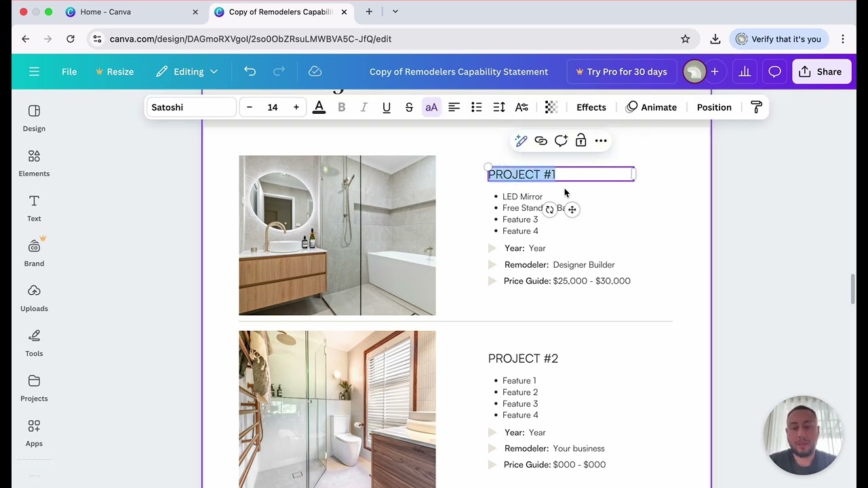Viewport: 868px width, 488px height.
Task: Open the analytics chart icon
Action: [745, 71]
